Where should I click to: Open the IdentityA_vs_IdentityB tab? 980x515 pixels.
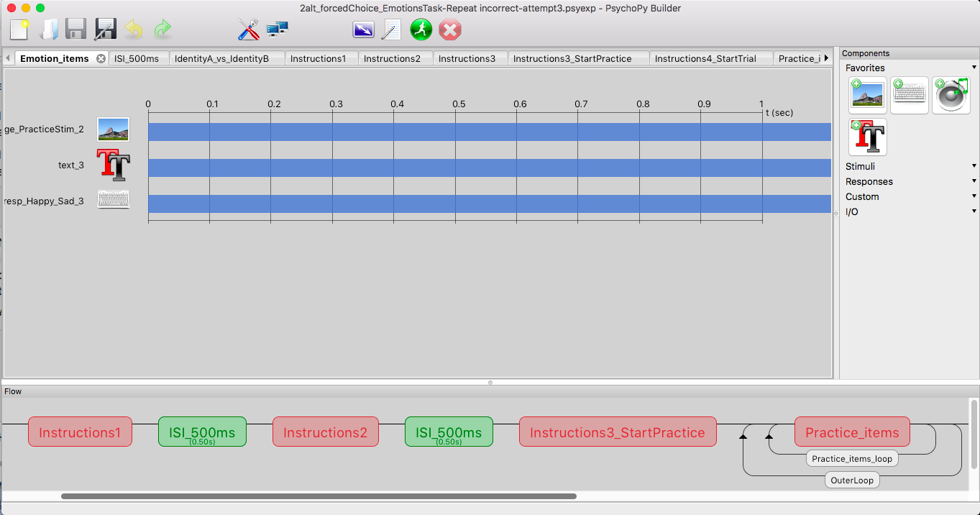[x=221, y=58]
